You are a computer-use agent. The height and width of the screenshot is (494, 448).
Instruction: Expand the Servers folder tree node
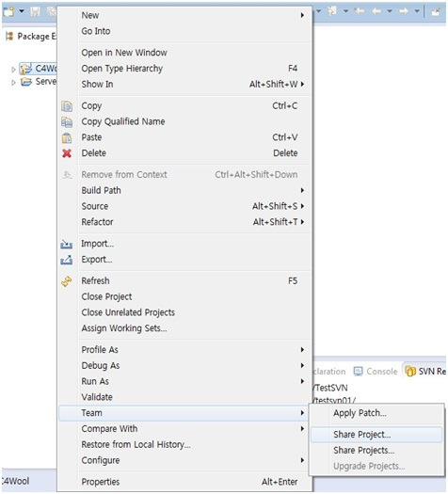pos(13,83)
